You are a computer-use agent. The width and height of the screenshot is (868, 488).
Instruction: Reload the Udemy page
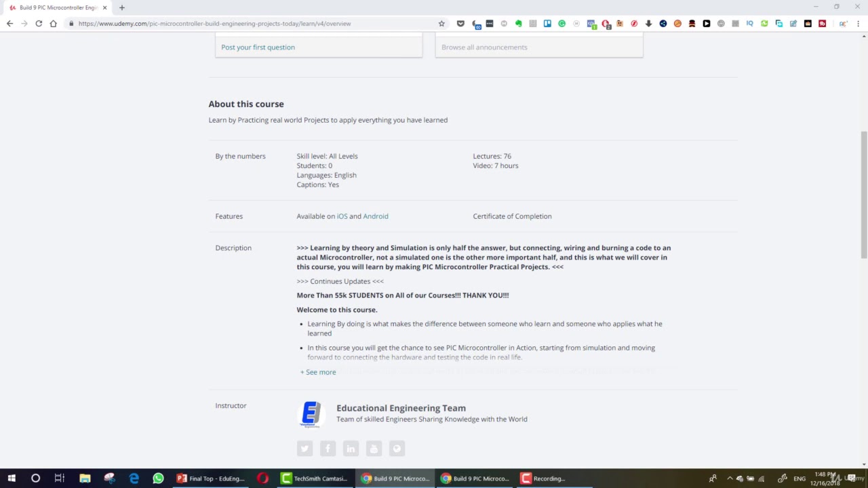[x=39, y=24]
